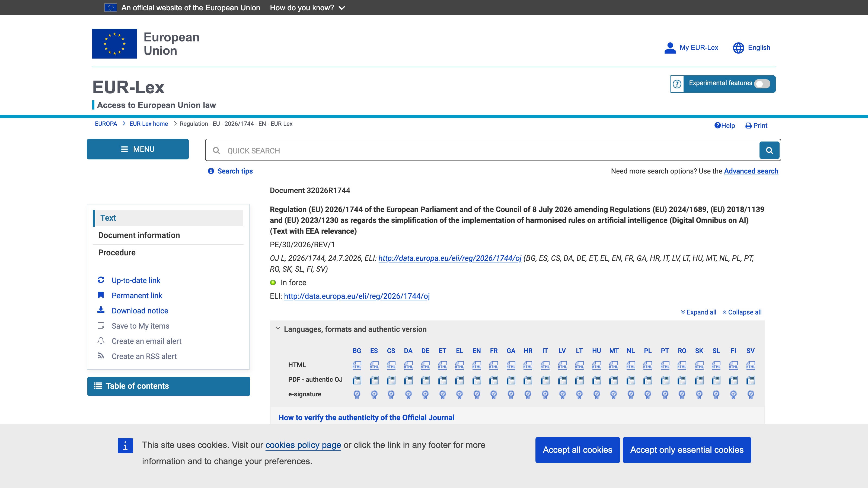This screenshot has width=868, height=488.
Task: Click the My EUR-Lex user icon
Action: pos(670,48)
